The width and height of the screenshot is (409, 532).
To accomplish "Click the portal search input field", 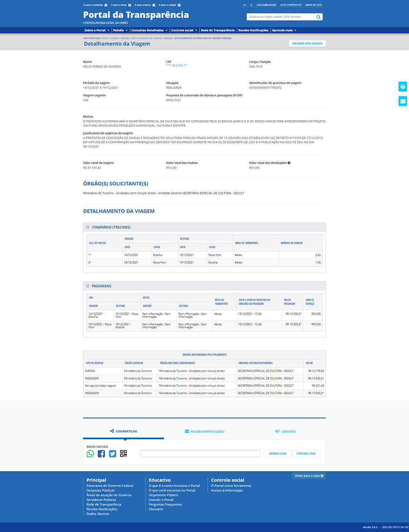I will pos(280,17).
